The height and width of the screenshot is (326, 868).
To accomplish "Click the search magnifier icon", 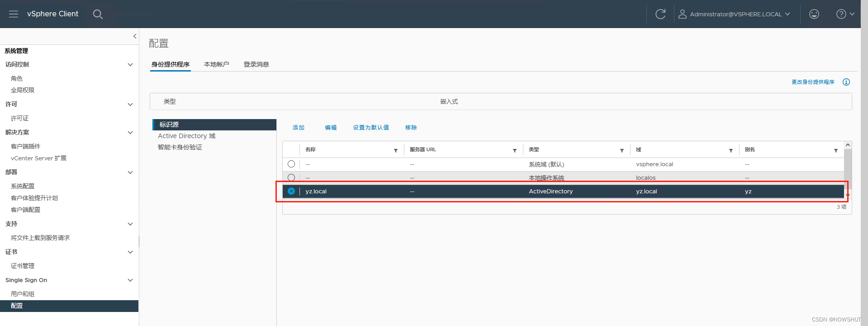I will point(98,14).
